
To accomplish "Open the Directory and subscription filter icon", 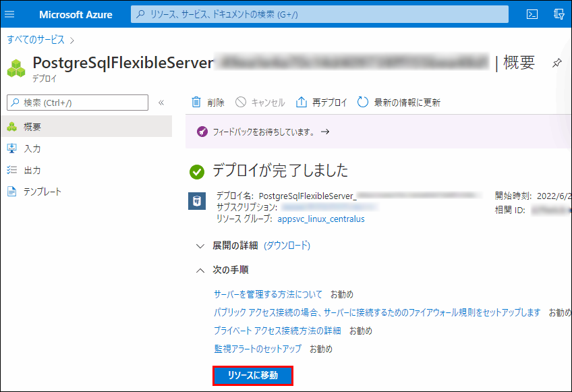I will (559, 14).
